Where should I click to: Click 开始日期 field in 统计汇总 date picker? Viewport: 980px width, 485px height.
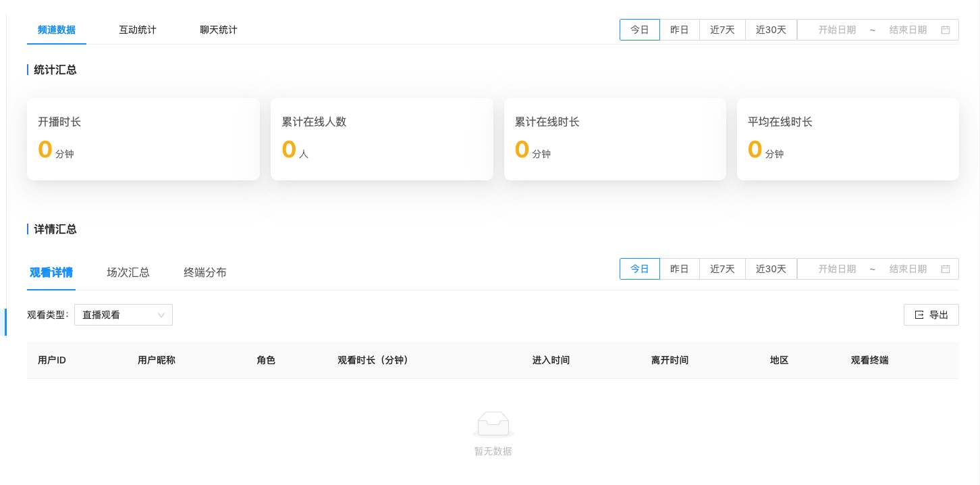click(x=837, y=30)
